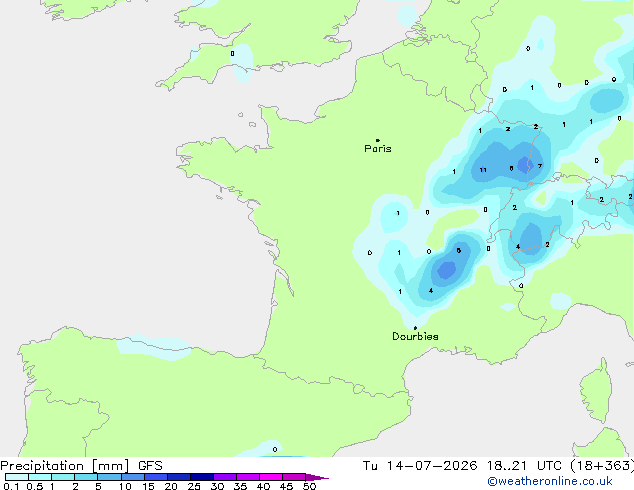Screen dimensions: 634x490
Task: Click the forecast date "Tu 14-07-2026"
Action: point(420,466)
